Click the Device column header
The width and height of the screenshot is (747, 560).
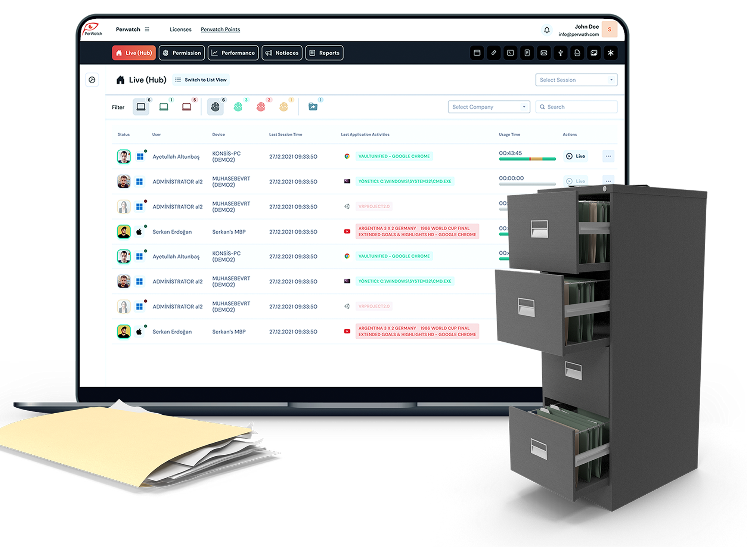[x=218, y=134]
